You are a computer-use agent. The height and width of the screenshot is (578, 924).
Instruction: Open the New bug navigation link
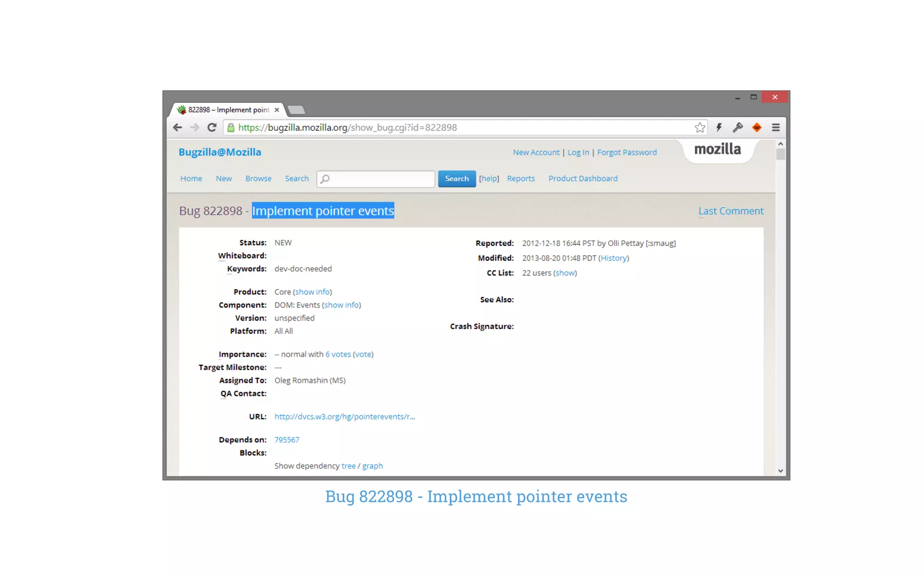click(224, 178)
